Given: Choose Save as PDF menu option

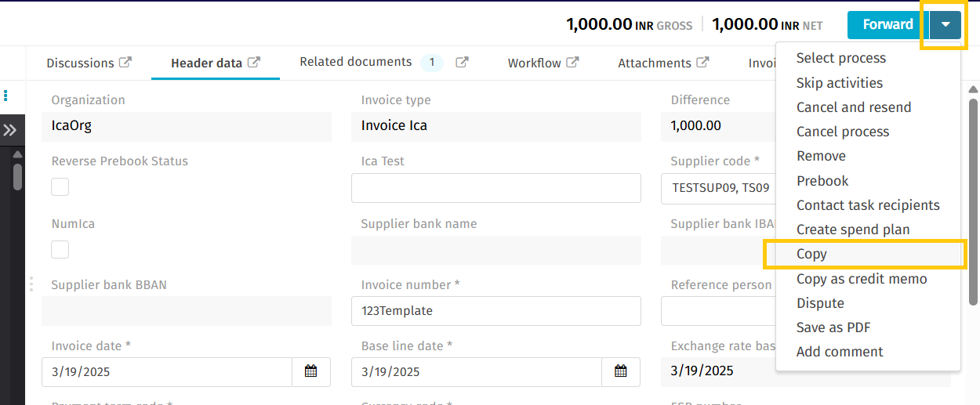Looking at the screenshot, I should point(833,327).
